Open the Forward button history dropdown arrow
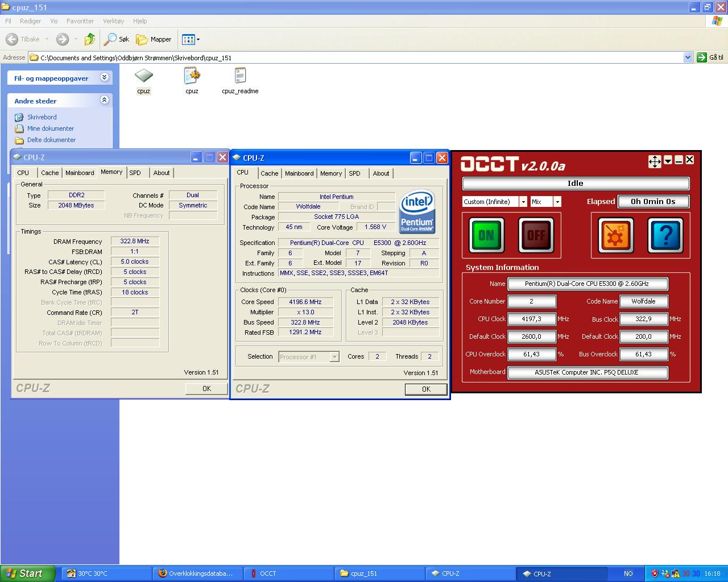 (x=76, y=39)
